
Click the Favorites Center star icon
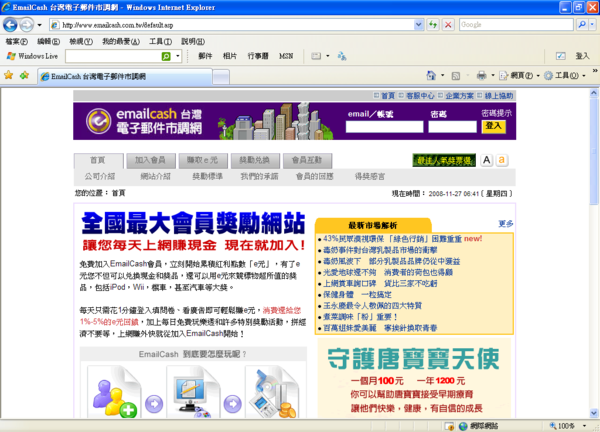coord(8,75)
